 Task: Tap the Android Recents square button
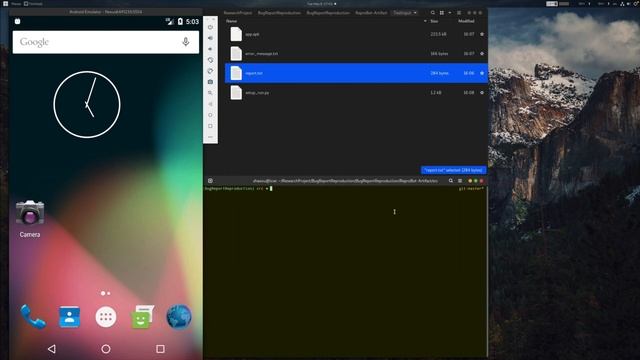click(160, 349)
